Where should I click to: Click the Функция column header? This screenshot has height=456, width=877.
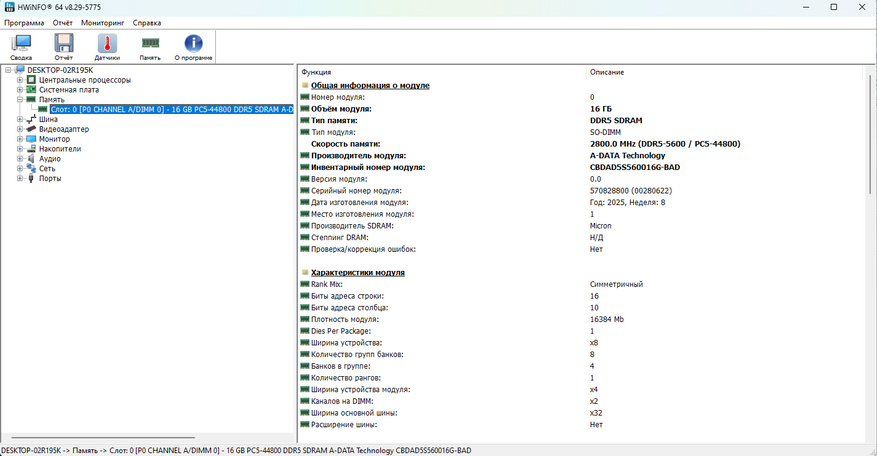click(317, 72)
